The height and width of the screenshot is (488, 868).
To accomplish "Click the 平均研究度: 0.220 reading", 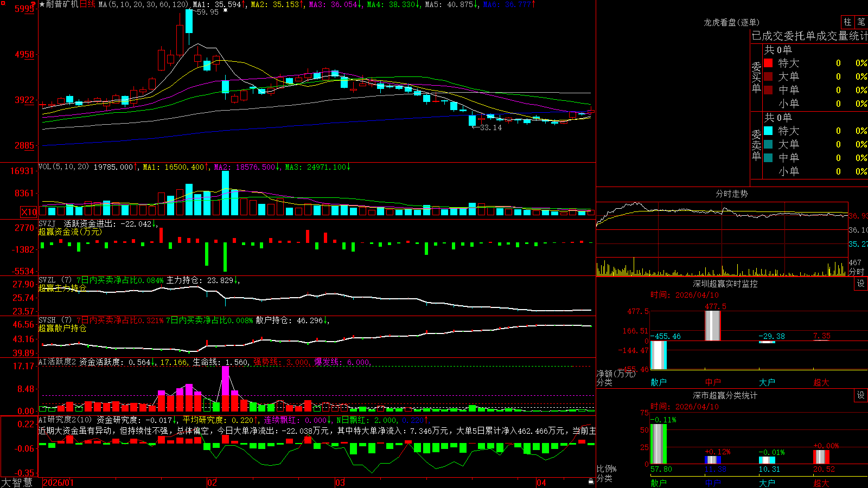I will 218,420.
